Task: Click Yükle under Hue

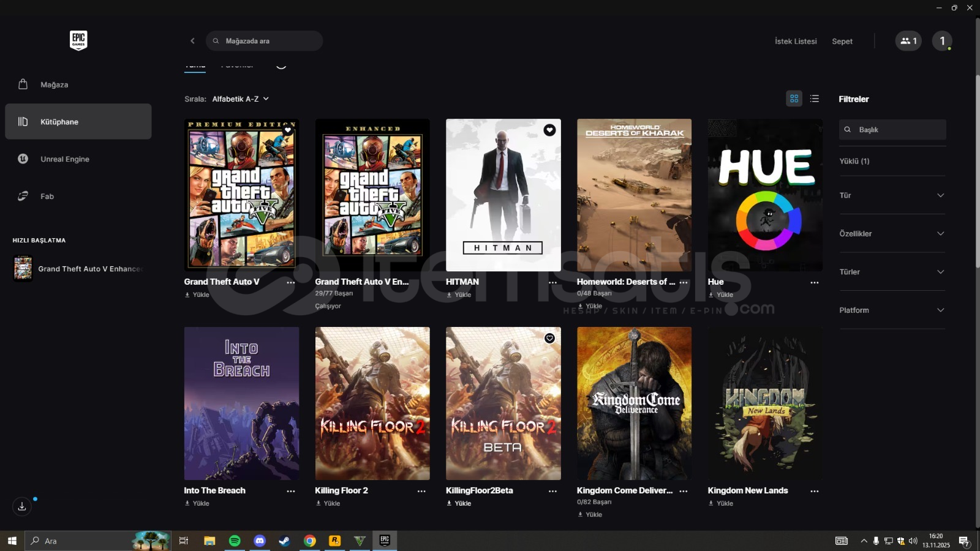Action: pyautogui.click(x=721, y=295)
